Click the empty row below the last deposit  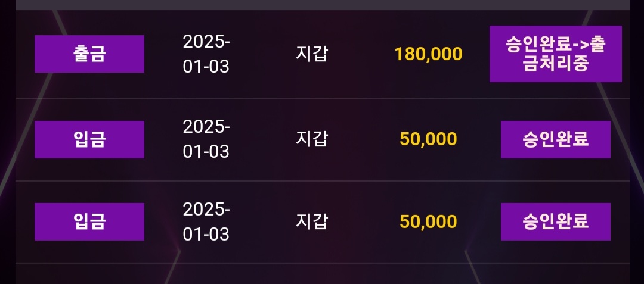pos(322,274)
